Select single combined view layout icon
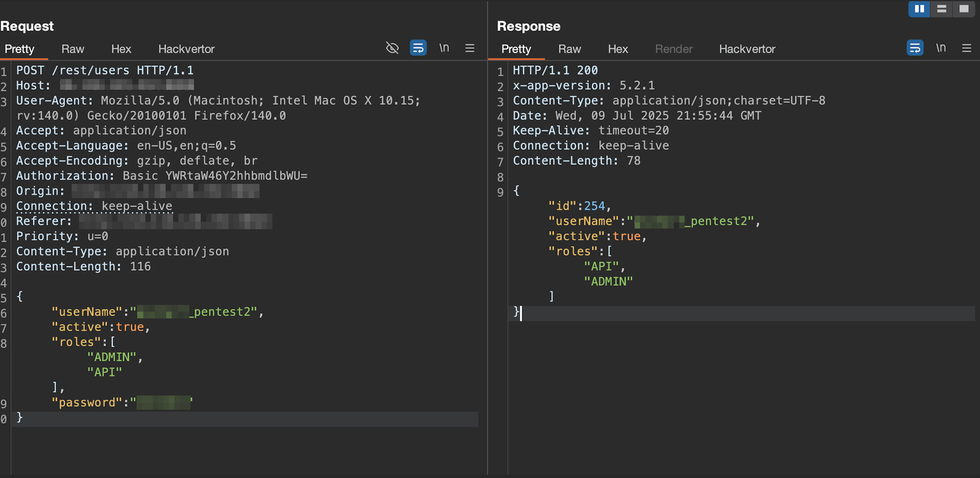Screen dimensions: 980x478 pos(964,9)
